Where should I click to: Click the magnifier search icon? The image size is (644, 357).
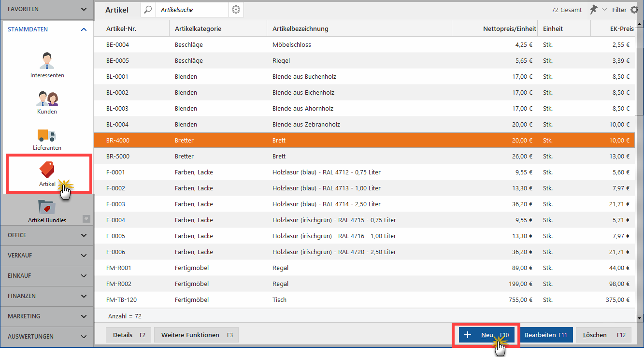pyautogui.click(x=148, y=10)
